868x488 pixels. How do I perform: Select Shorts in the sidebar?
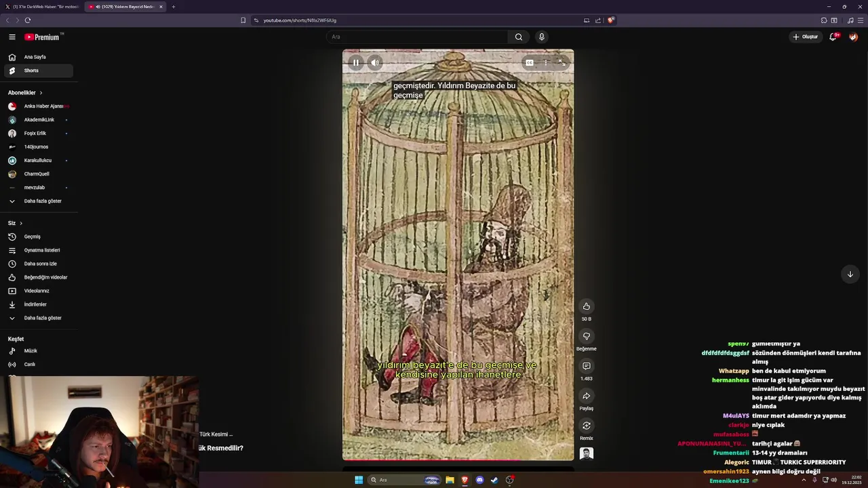coord(39,70)
